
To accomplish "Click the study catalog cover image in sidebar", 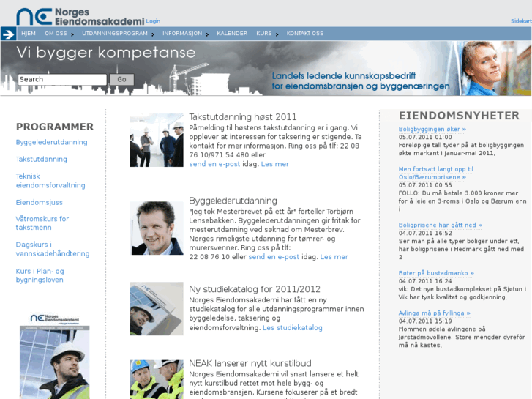I will point(55,356).
